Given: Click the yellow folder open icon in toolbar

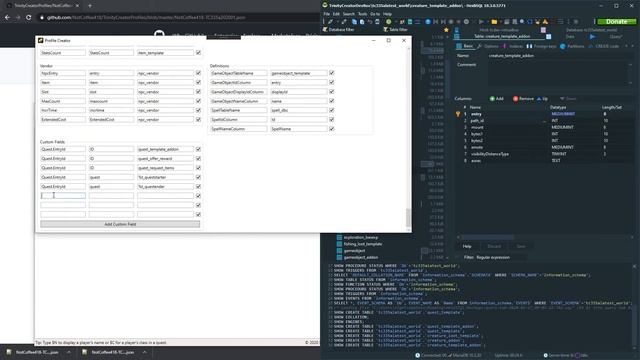Looking at the screenshot, I should click(x=494, y=22).
